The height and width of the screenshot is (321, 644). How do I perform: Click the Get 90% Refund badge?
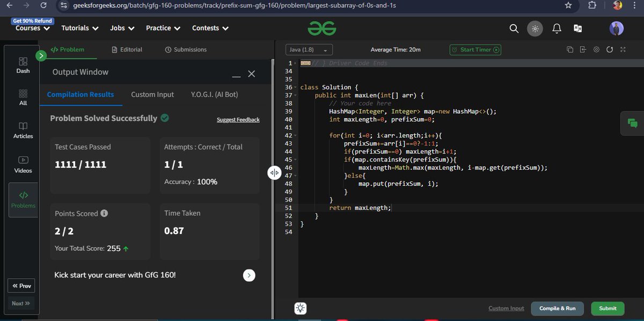click(32, 21)
